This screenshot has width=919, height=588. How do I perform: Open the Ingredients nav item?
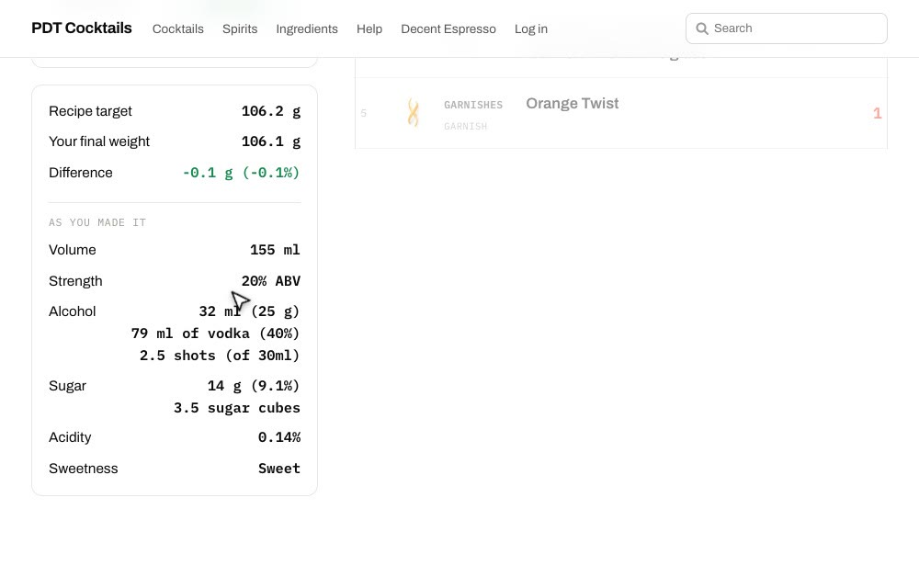click(307, 28)
